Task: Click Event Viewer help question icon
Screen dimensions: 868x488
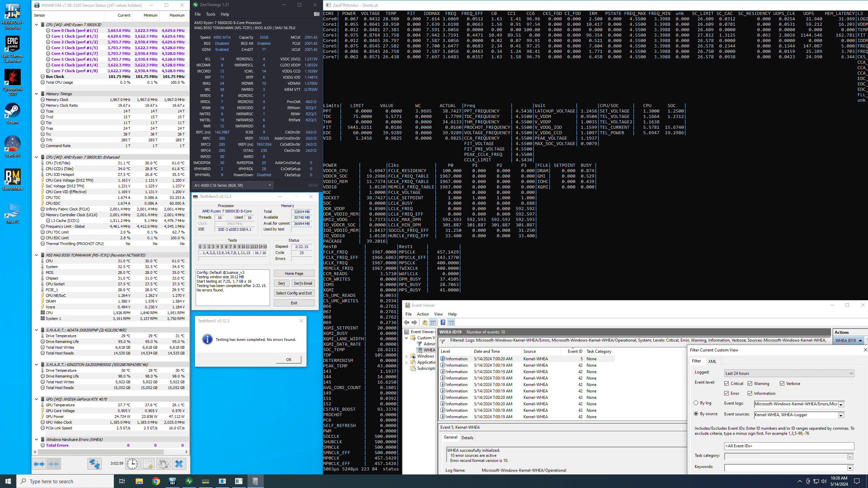Action: pos(443,322)
